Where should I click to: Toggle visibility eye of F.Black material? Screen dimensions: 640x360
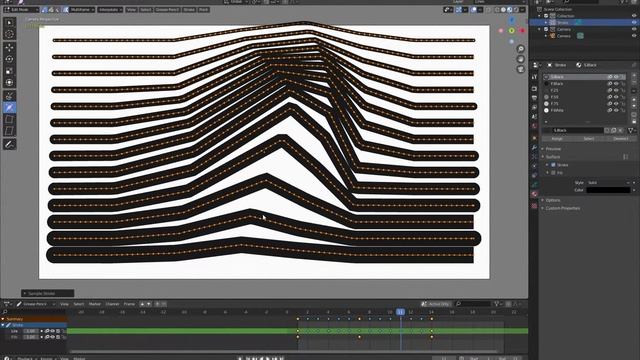tap(616, 84)
